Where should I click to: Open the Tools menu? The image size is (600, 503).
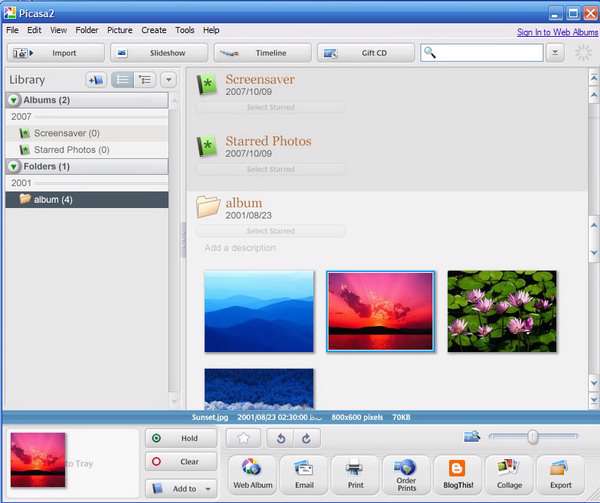184,30
